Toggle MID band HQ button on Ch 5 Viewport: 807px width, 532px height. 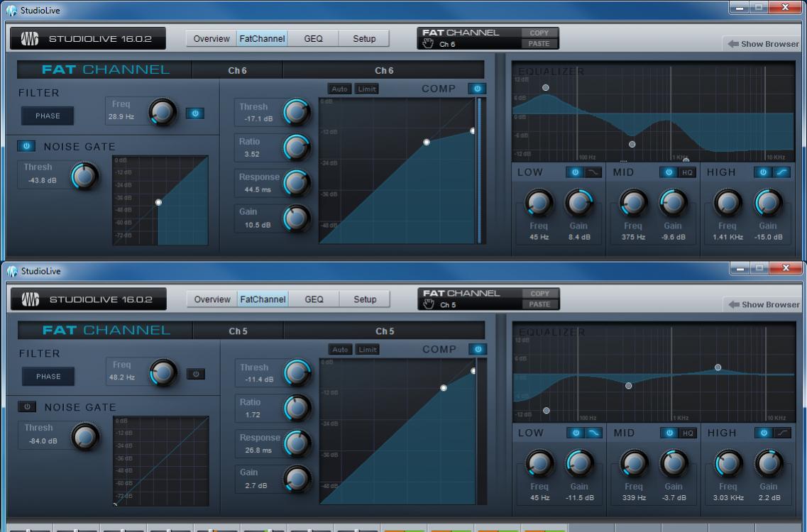(688, 433)
